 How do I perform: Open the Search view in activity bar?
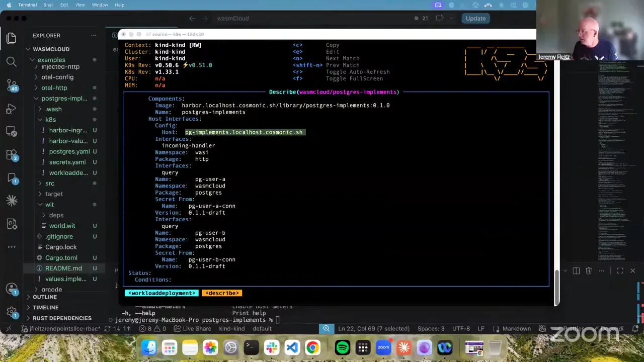(x=12, y=62)
